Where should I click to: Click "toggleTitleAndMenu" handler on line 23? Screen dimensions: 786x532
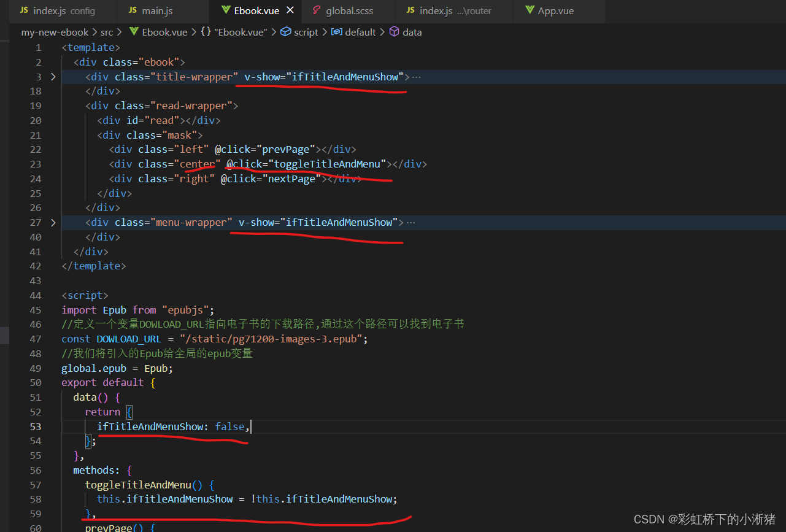point(327,164)
